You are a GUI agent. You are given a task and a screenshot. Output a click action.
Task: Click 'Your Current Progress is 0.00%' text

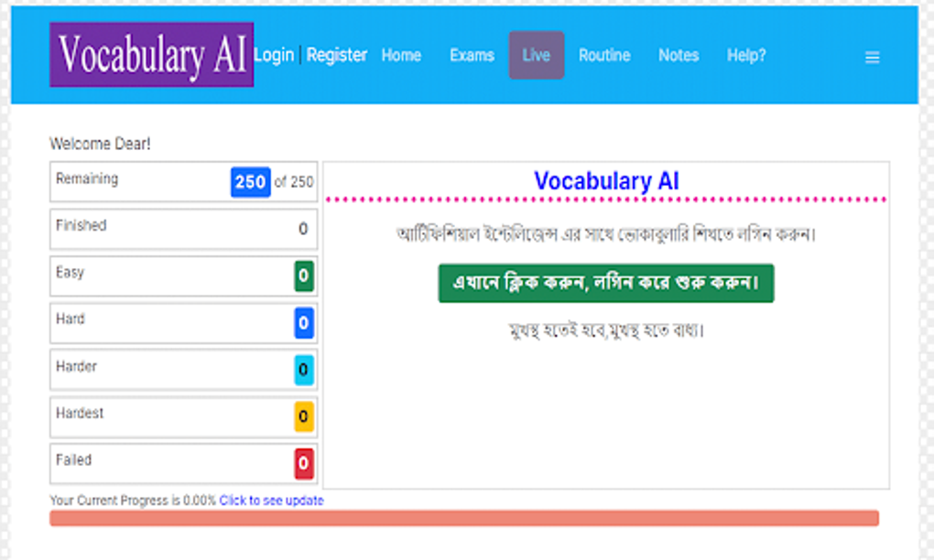[133, 501]
